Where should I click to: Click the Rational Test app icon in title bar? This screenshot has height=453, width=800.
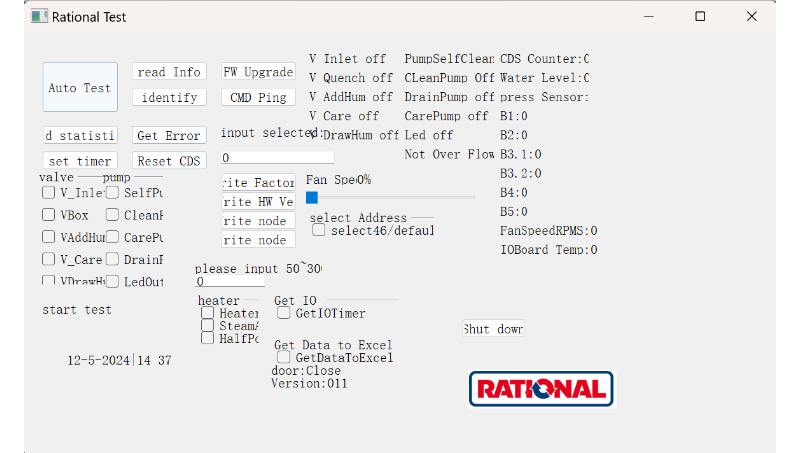[x=39, y=16]
